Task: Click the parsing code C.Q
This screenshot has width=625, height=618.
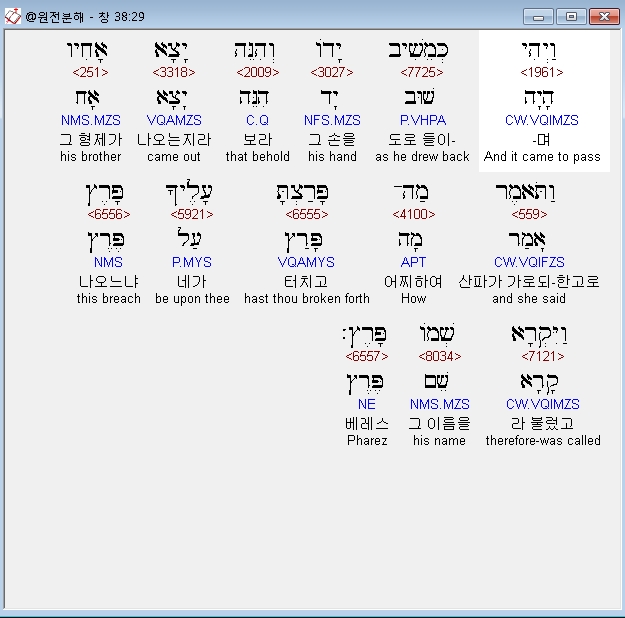Action: pyautogui.click(x=257, y=120)
